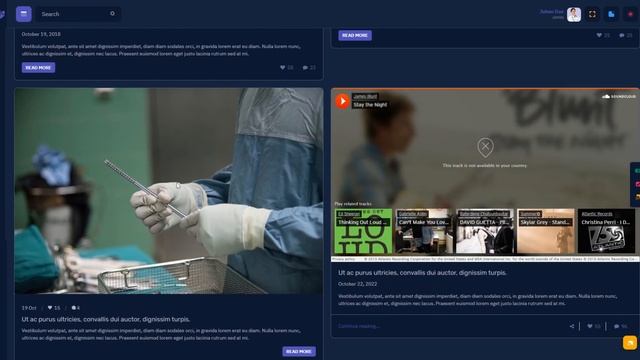This screenshot has height=360, width=640.
Task: Click READ MORE under the surgeon image post
Action: tap(299, 351)
